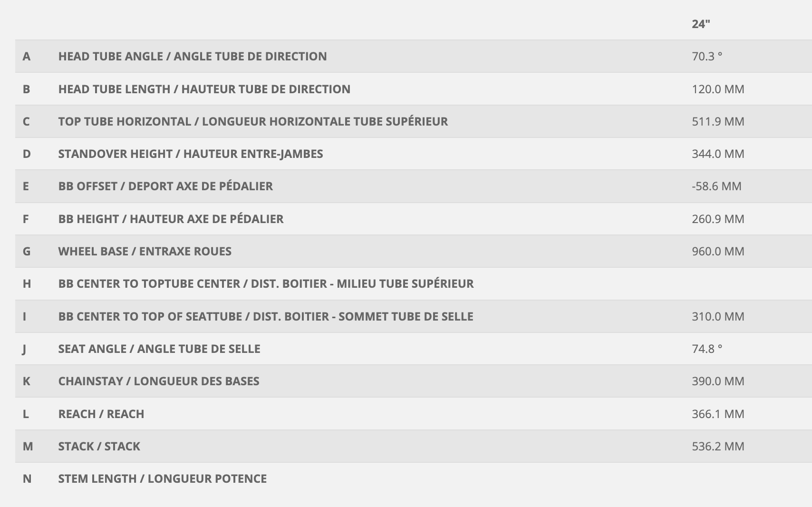Click the 511.9 MM top tube value
The width and height of the screenshot is (812, 507).
point(718,121)
